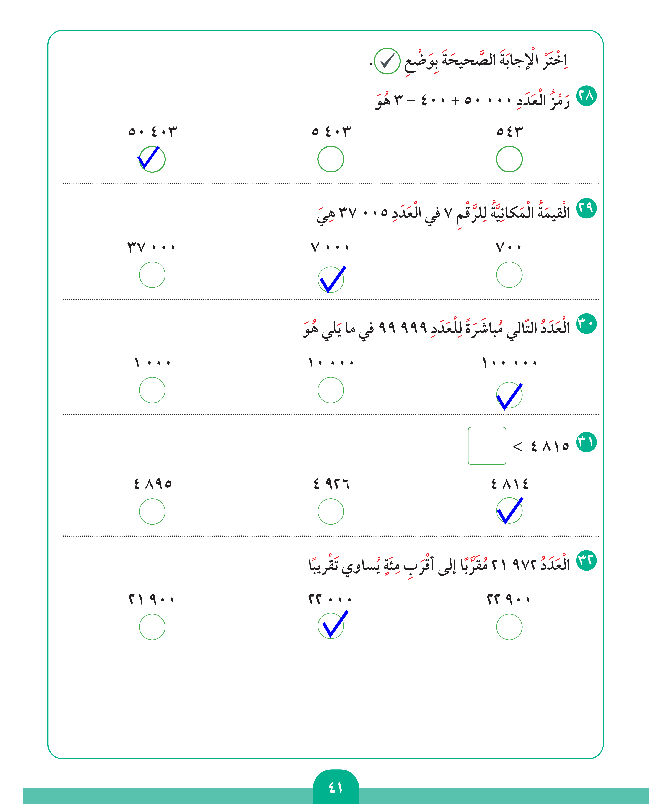
Task: Choose the circle under 543 in question 28
Action: [509, 159]
